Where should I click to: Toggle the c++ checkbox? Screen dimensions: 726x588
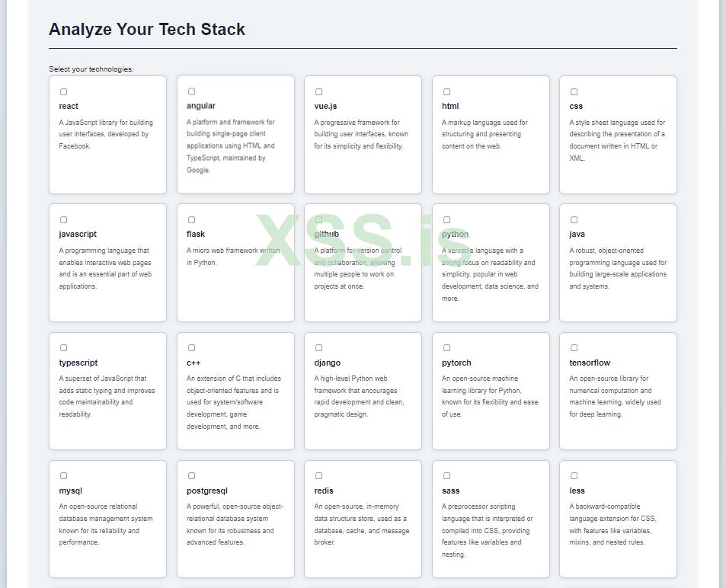192,348
